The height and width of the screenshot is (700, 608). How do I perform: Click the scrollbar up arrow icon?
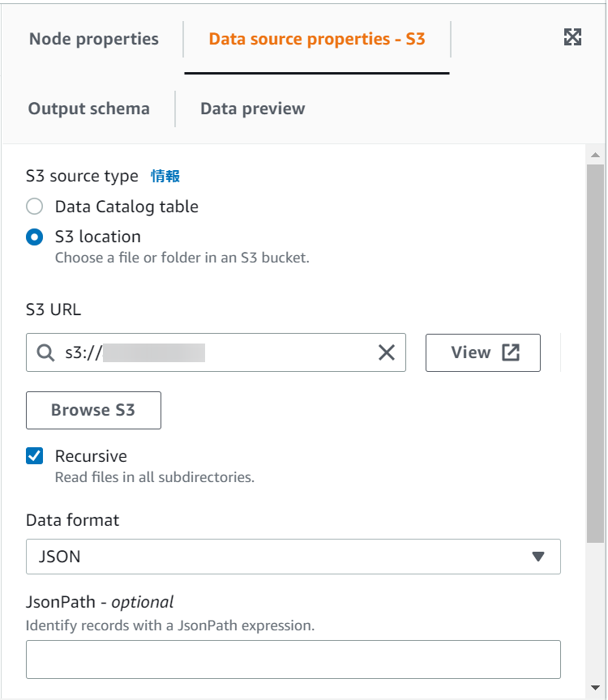(595, 154)
